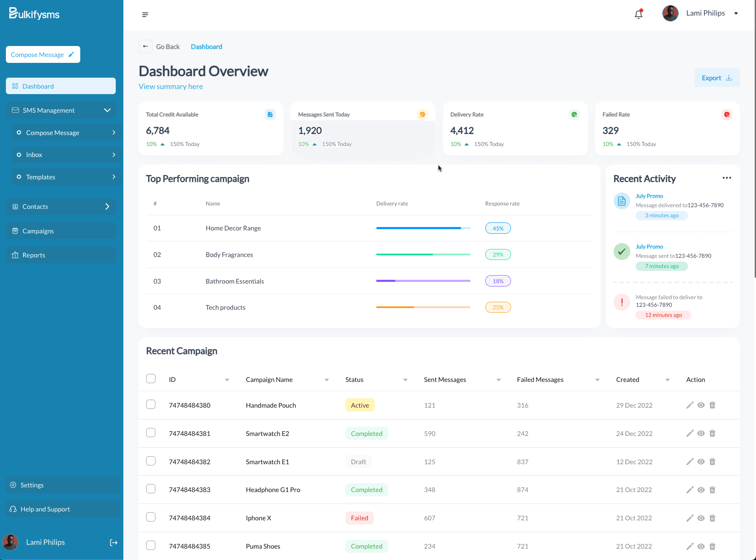Delete the Smartwatch E1 campaign

pyautogui.click(x=712, y=462)
